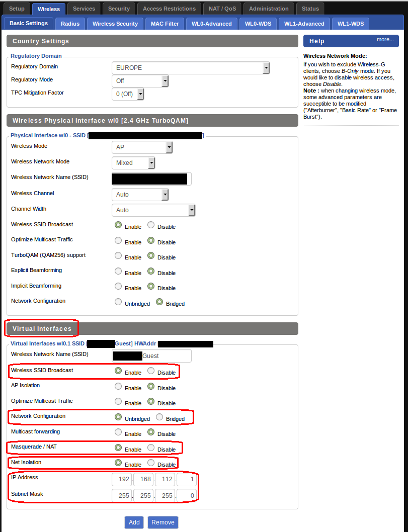
Task: Click the wl0 SSID name field
Action: (x=151, y=179)
